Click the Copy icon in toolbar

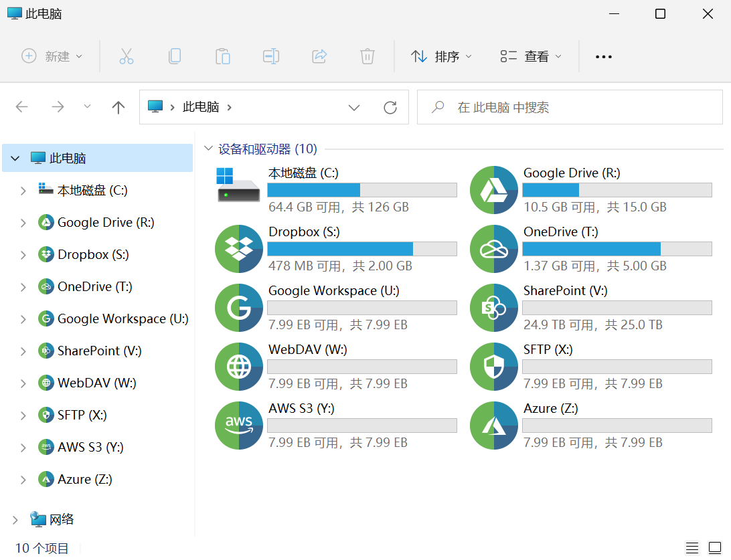coord(175,56)
